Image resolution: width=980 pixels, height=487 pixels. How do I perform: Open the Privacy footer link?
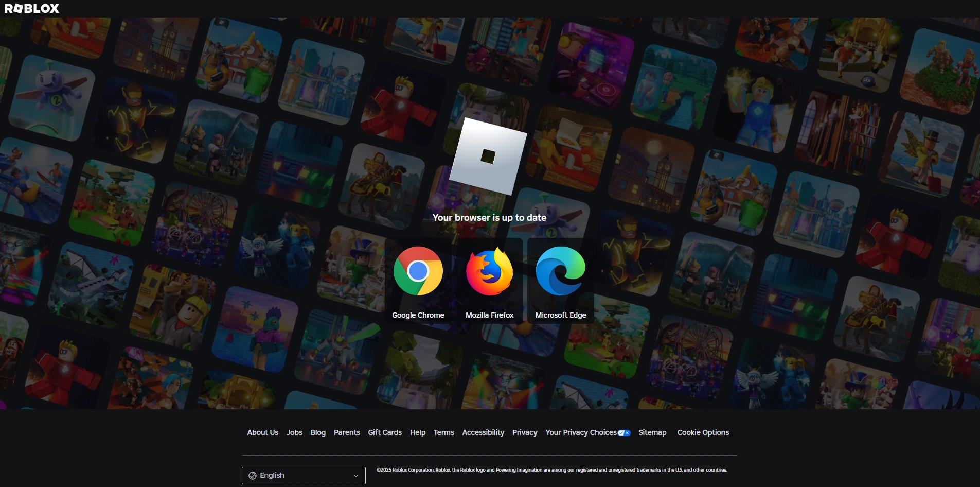click(x=525, y=432)
